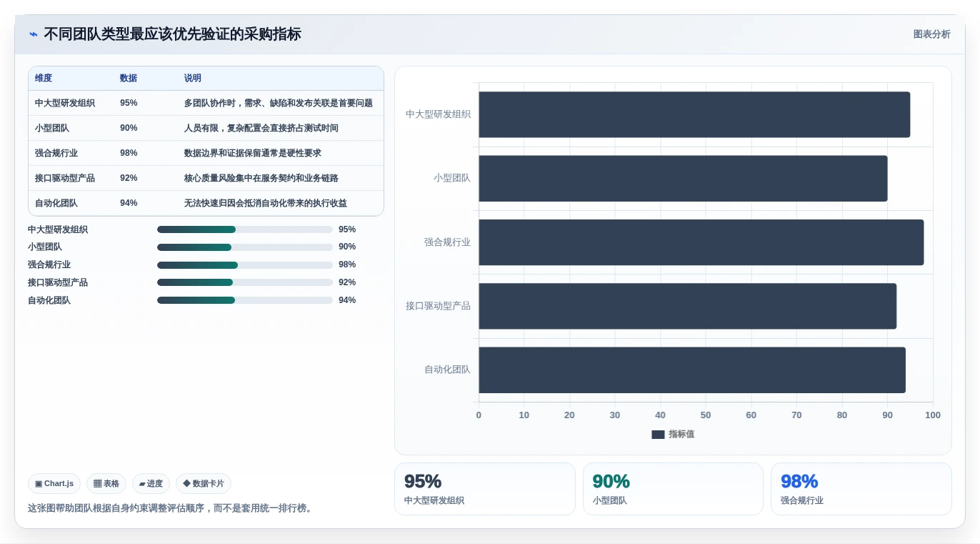Click the 小型团队 bar in the chart
Image resolution: width=980 pixels, height=544 pixels.
[683, 178]
